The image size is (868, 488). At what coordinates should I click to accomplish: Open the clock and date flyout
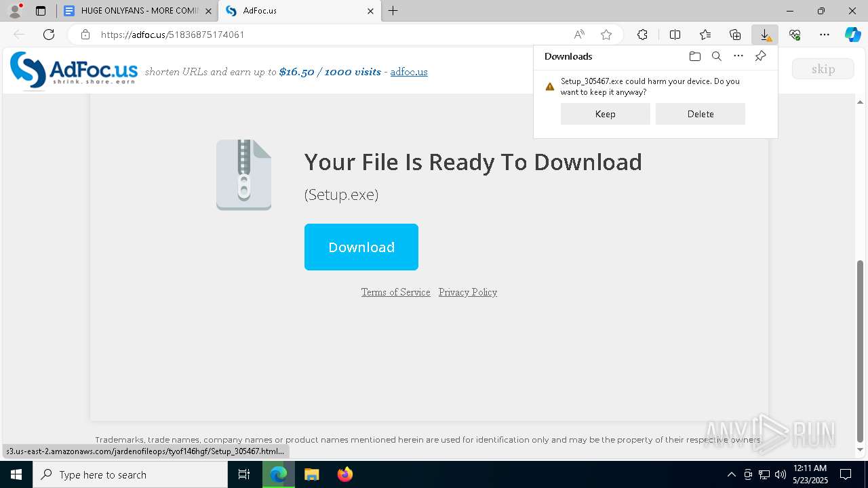(810, 474)
